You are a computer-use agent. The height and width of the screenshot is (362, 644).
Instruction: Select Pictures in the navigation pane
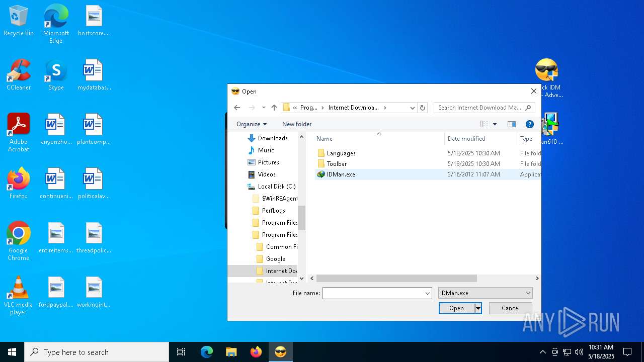coord(269,162)
